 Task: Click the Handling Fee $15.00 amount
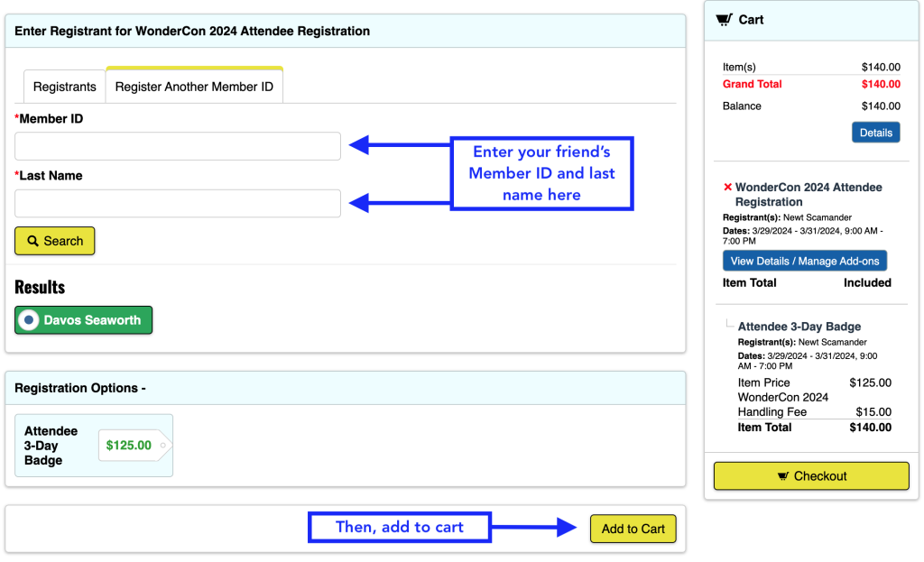tap(873, 411)
